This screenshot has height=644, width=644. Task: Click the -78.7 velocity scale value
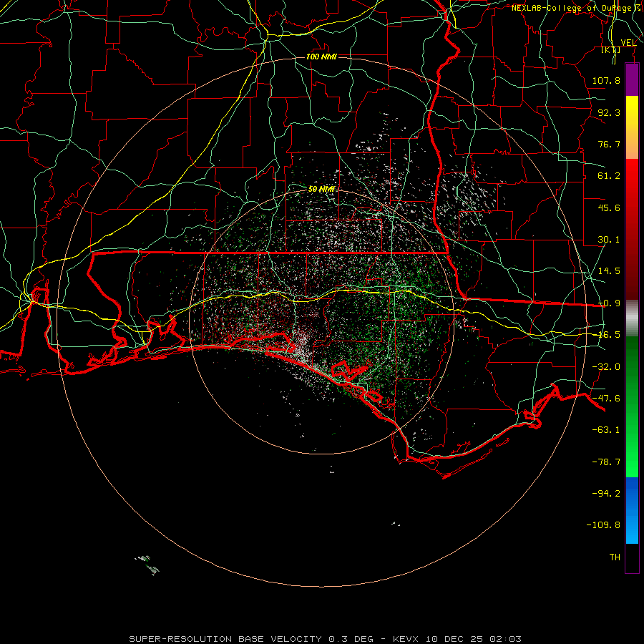click(x=606, y=462)
